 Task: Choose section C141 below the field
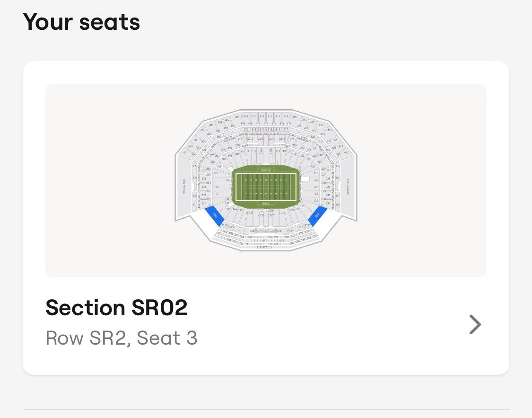click(x=250, y=213)
